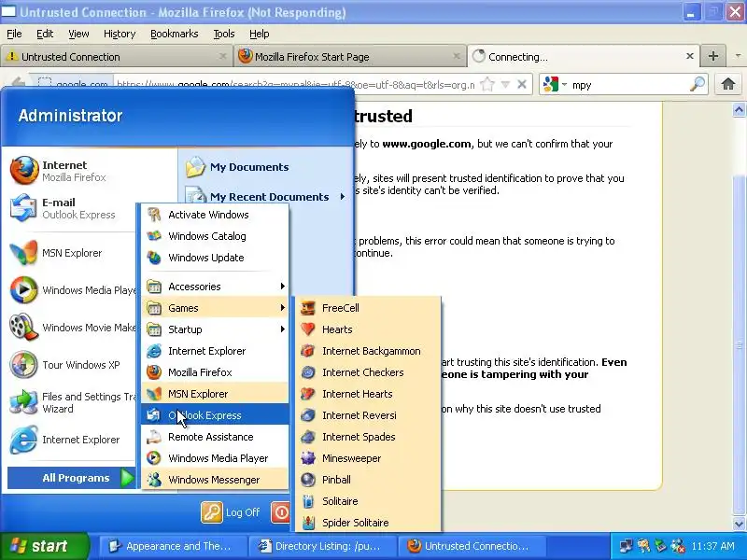
Task: Open the URL history dropdown arrow
Action: [x=505, y=84]
